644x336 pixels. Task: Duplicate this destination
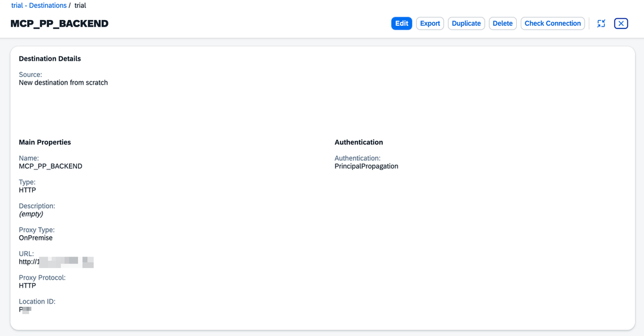coord(466,23)
